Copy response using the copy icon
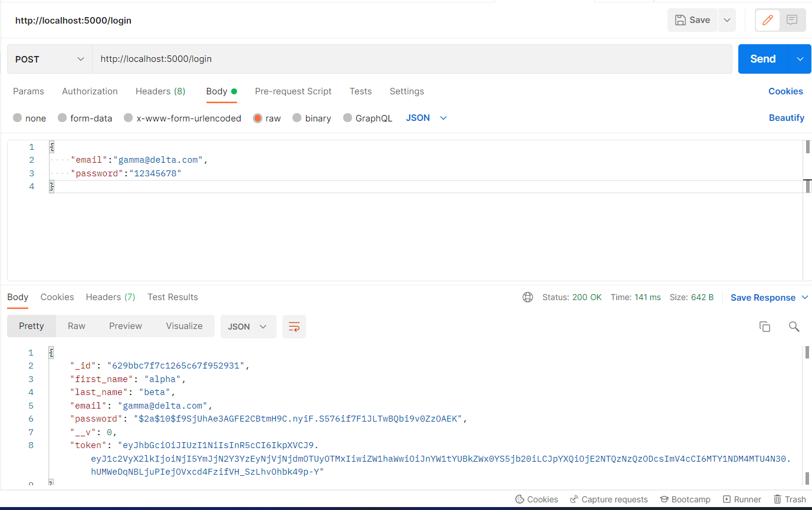This screenshot has width=812, height=510. [x=765, y=327]
